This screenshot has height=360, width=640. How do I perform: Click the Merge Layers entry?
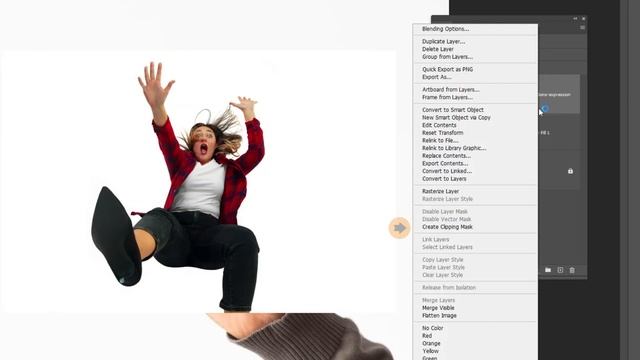(x=438, y=300)
